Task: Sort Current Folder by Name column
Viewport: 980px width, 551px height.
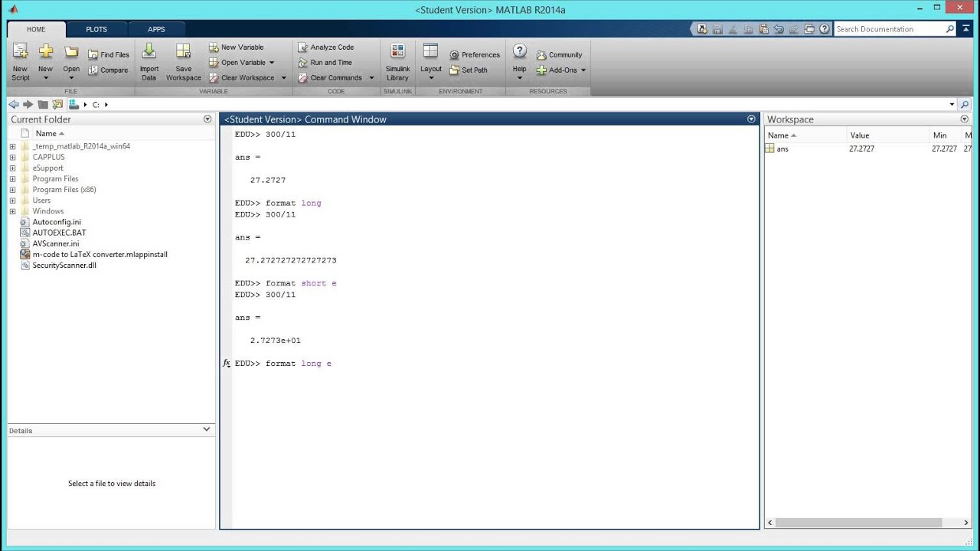Action: 50,133
